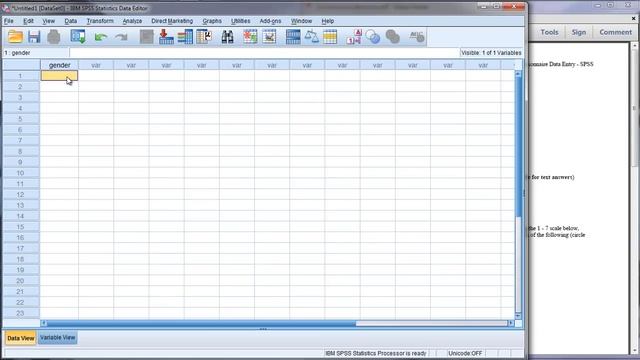640x360 pixels.
Task: Open the File menu
Action: [9, 21]
